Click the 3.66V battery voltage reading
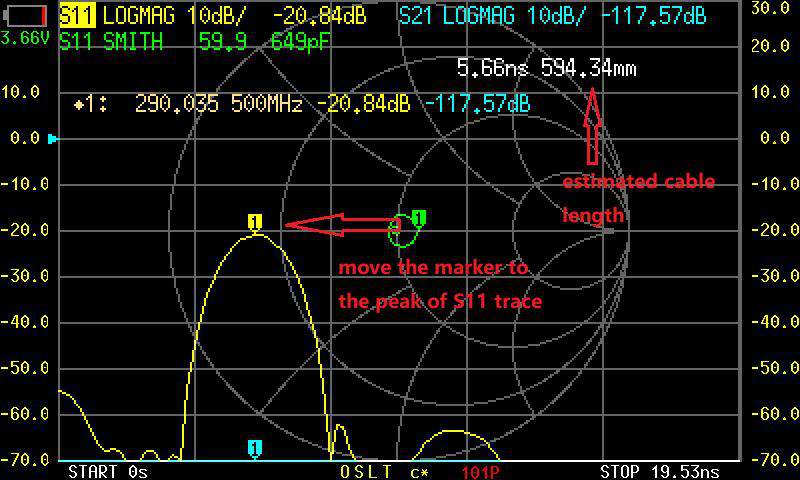 [25, 38]
